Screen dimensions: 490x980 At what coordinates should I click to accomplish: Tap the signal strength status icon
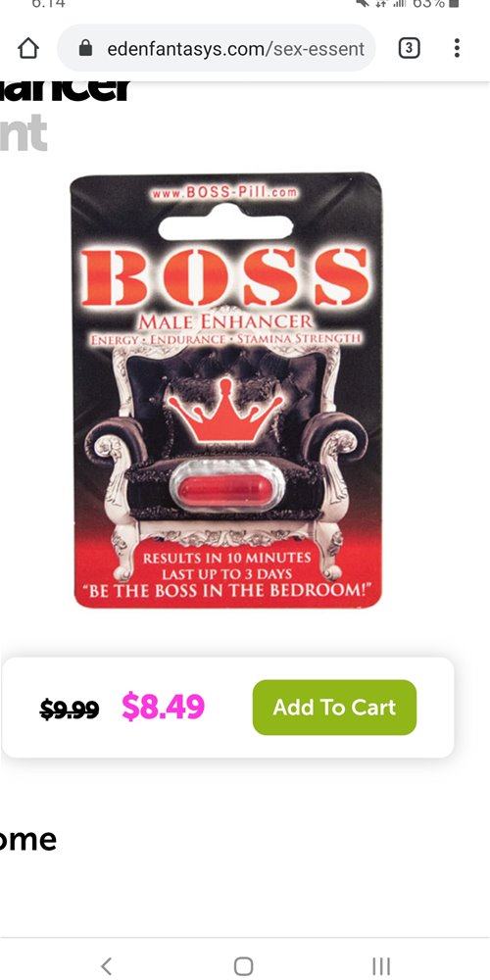point(398,3)
